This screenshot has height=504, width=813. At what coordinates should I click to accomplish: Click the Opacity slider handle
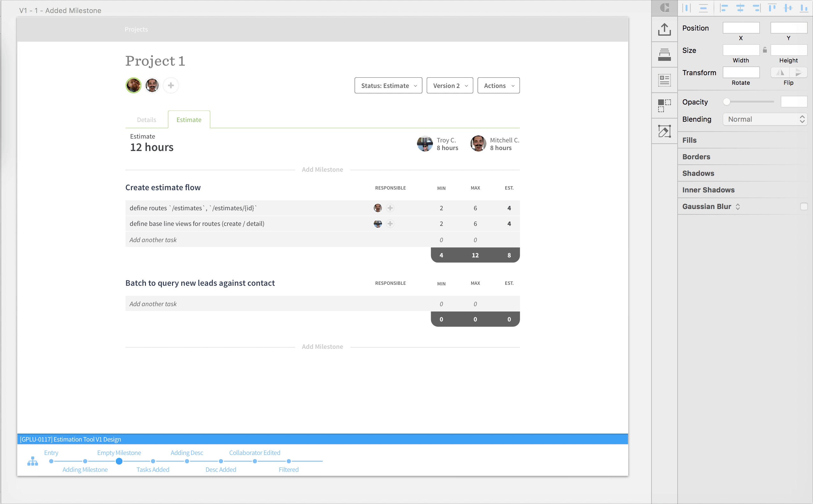coord(726,102)
